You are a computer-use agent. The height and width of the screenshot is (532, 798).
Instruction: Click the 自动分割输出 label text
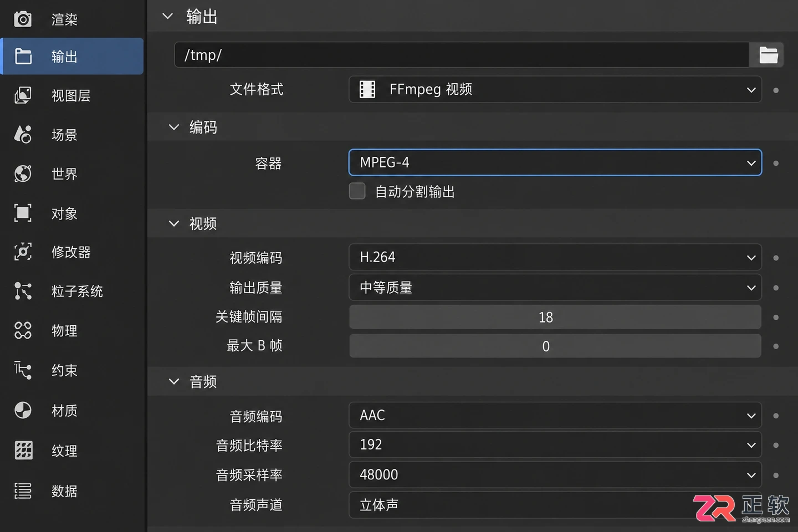415,192
